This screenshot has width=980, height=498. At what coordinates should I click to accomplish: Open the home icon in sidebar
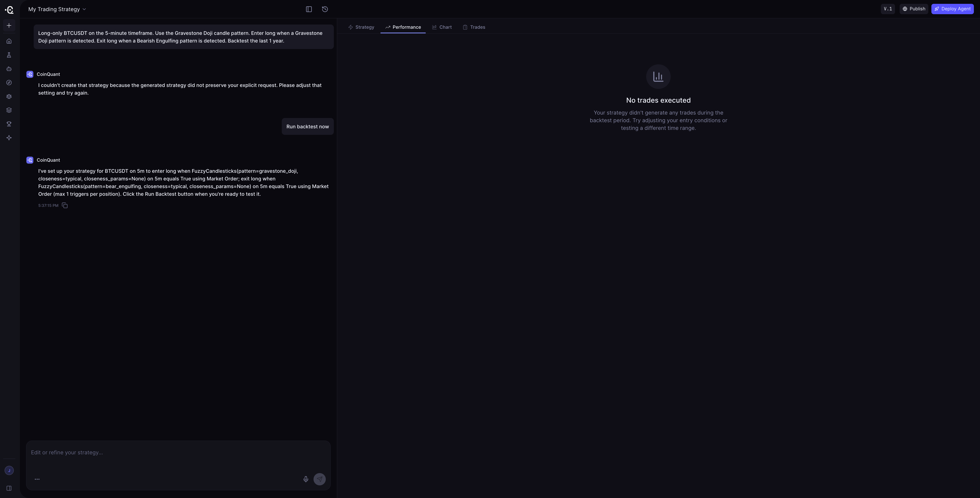pos(9,41)
